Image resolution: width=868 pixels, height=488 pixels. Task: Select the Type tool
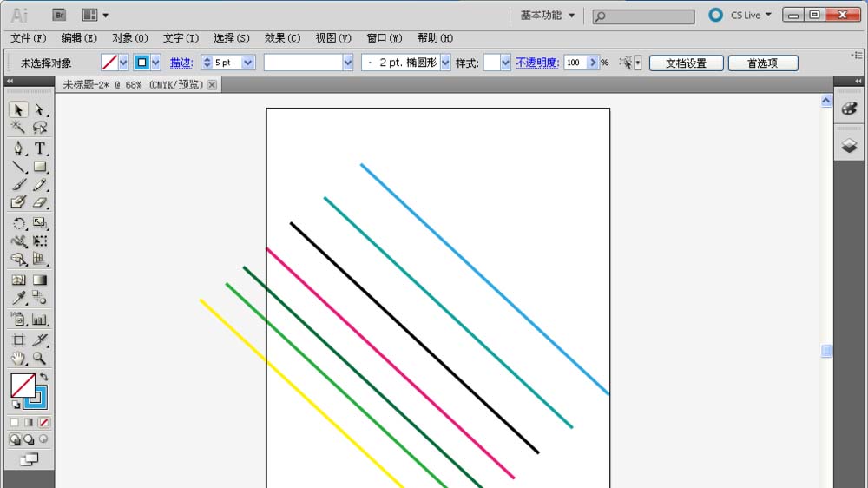point(39,148)
